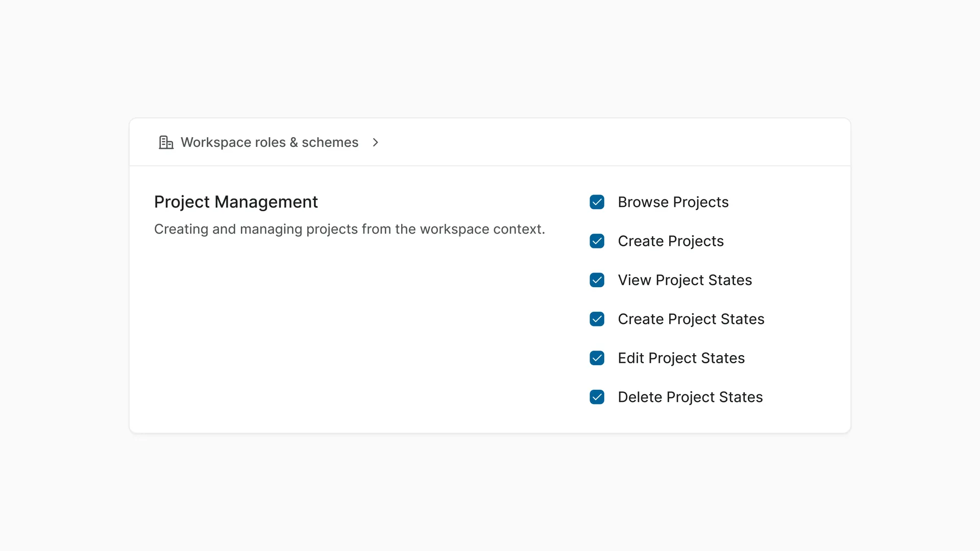Viewport: 980px width, 551px height.
Task: Click the View Project States label
Action: click(685, 280)
